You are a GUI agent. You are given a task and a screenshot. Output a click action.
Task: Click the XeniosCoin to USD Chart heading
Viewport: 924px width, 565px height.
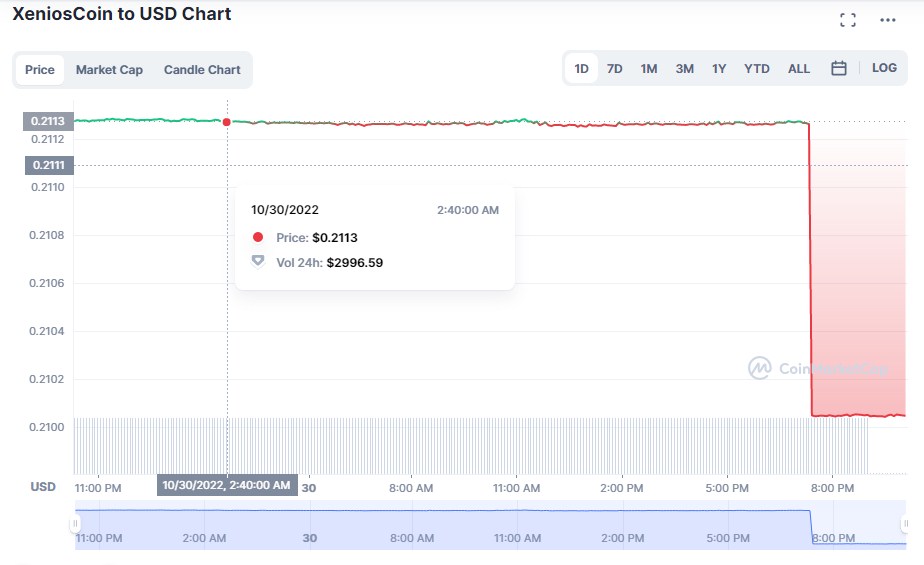122,14
